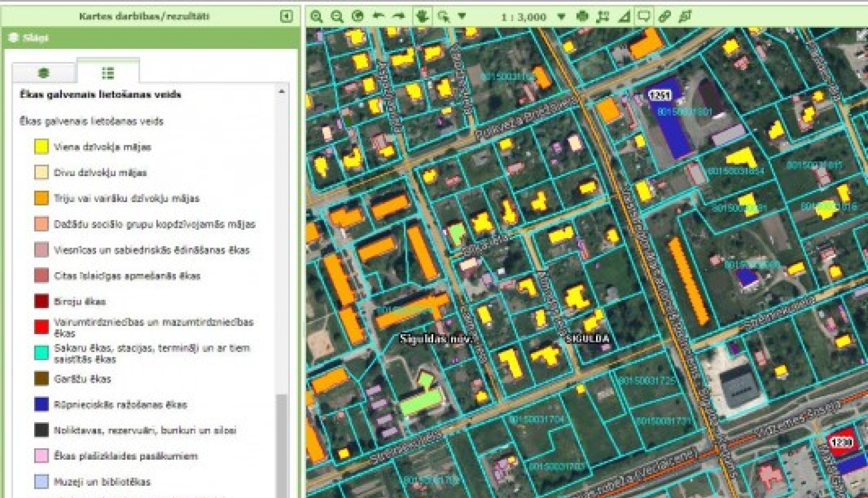Toggle the map tips speech bubble

643,16
